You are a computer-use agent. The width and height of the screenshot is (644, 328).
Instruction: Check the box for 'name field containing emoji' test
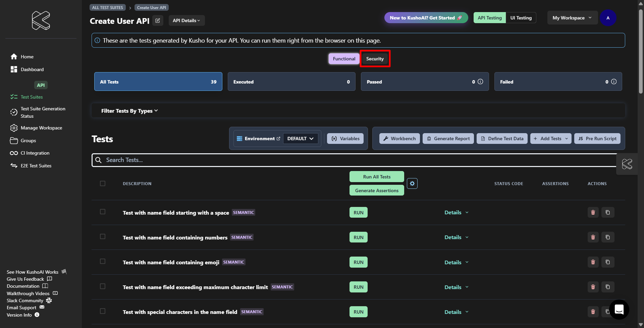tap(103, 262)
